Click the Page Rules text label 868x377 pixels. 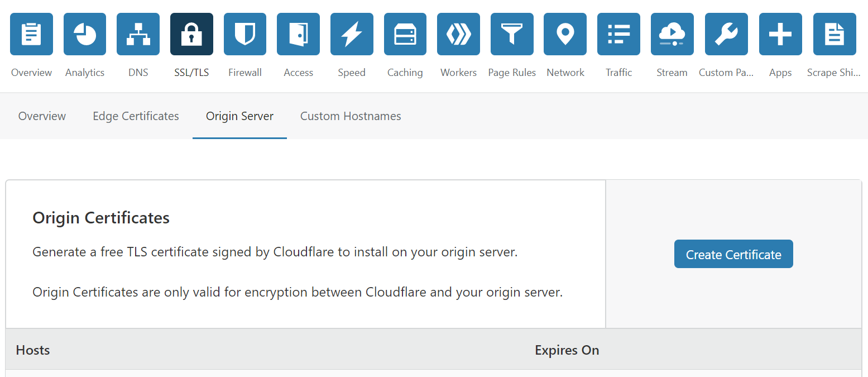coord(512,73)
